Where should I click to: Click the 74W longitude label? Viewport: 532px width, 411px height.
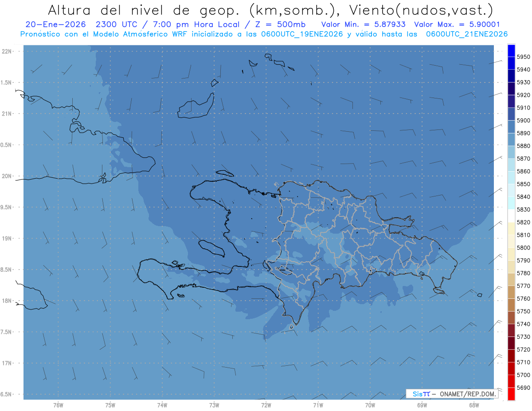[x=162, y=406]
